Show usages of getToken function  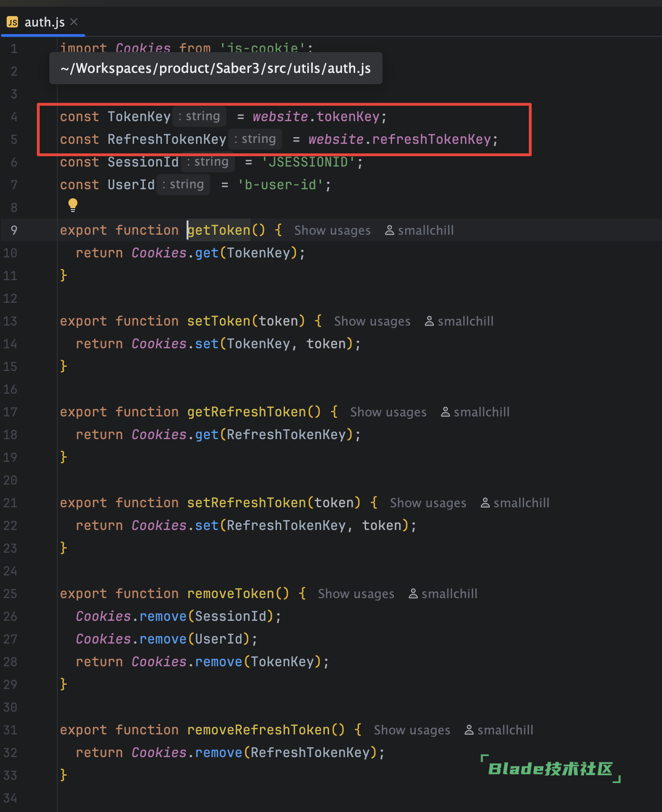[x=332, y=230]
